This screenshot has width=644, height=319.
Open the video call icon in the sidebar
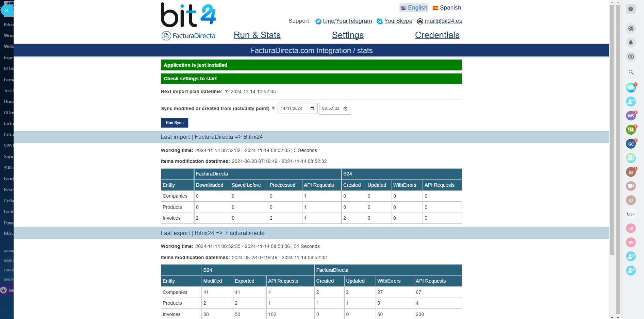click(631, 186)
